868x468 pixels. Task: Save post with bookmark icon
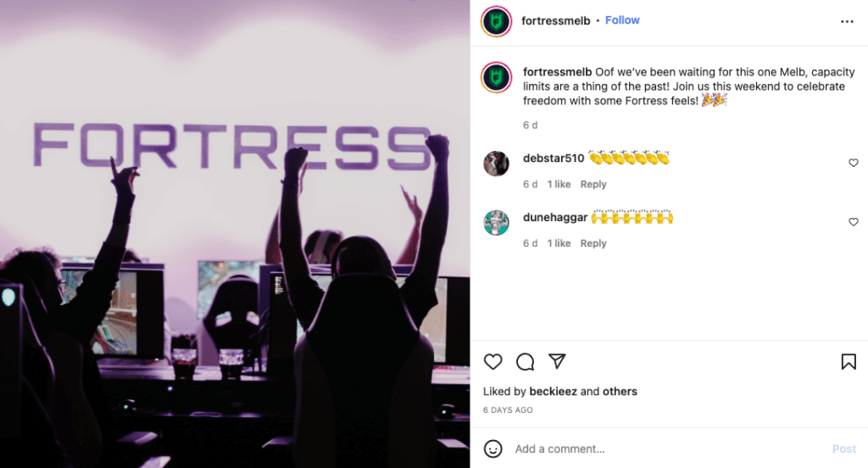[849, 362]
